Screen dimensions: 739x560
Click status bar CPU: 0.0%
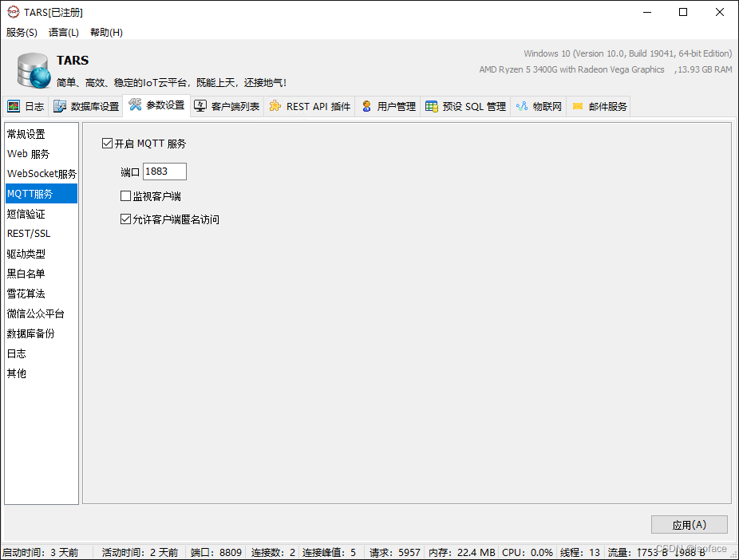coord(528,553)
